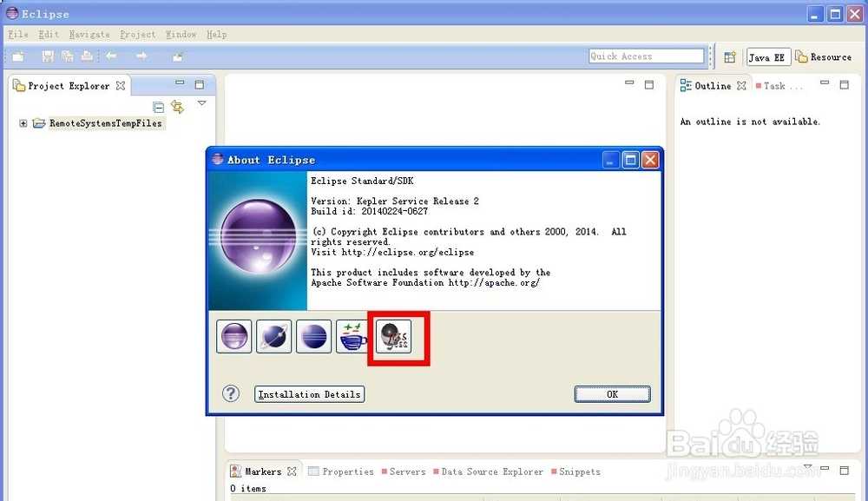
Task: Maximize the Project Explorer view
Action: tap(200, 84)
